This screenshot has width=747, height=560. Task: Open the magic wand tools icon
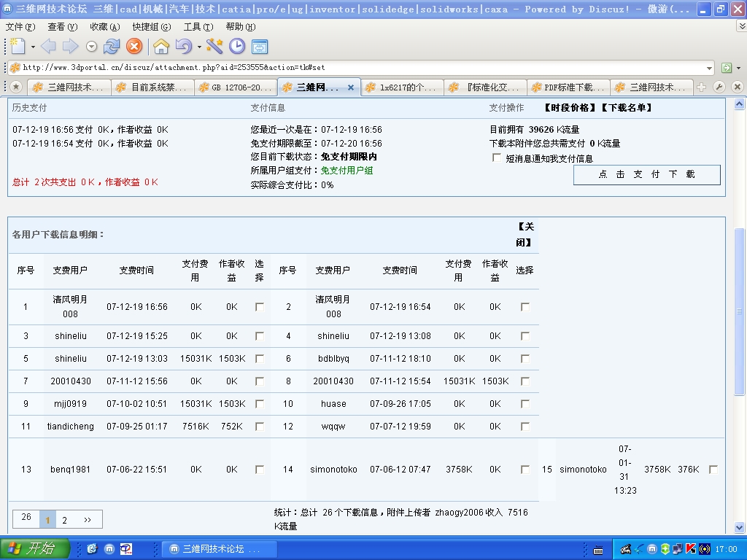click(x=214, y=46)
